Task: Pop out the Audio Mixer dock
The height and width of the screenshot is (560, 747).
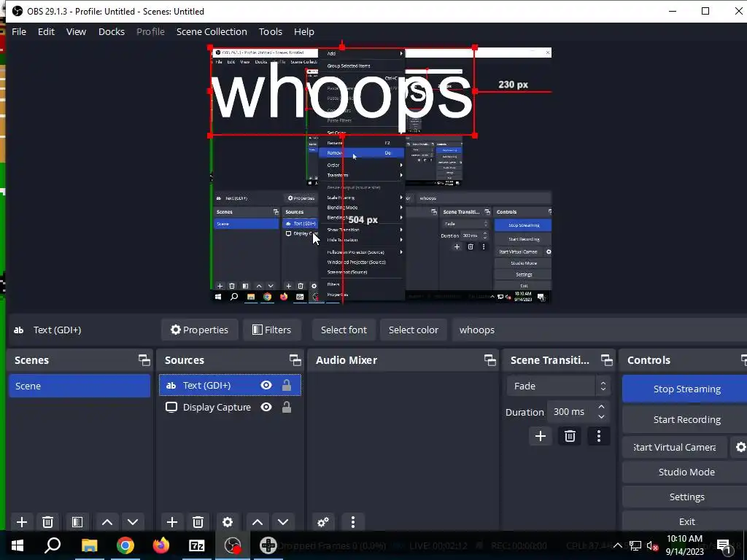Action: [x=490, y=360]
